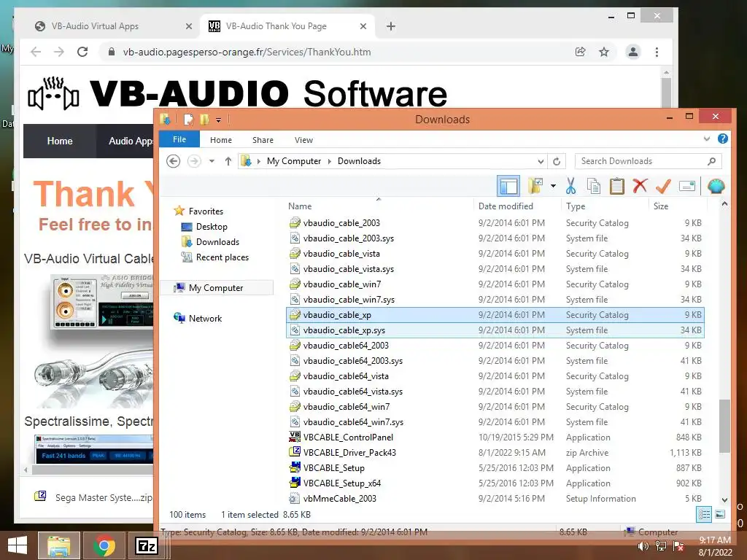Viewport: 747px width, 560px height.
Task: Close the VB-Audio Thank You Page tab
Action: [363, 27]
